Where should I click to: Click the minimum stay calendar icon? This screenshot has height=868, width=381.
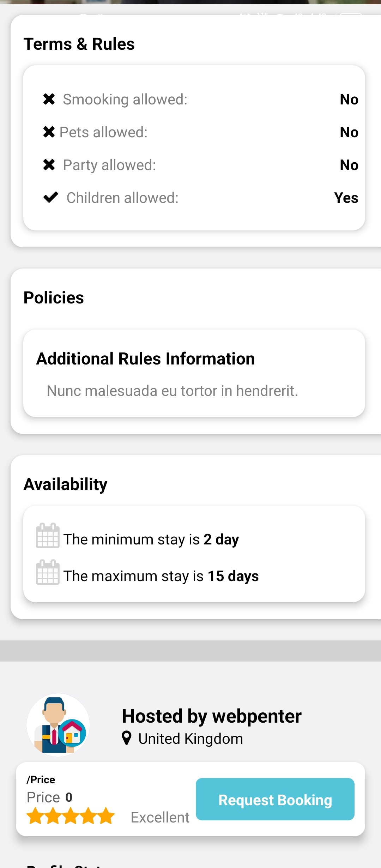[48, 535]
